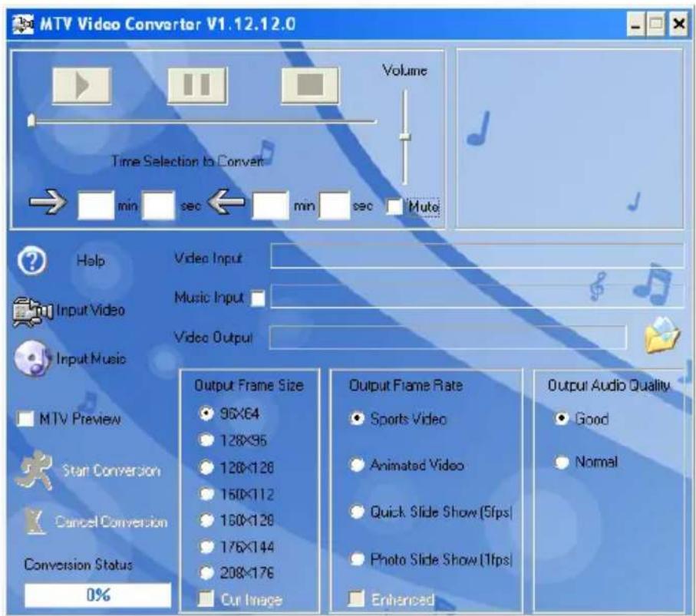Image resolution: width=696 pixels, height=616 pixels.
Task: Click the Video Output path field
Action: [448, 338]
